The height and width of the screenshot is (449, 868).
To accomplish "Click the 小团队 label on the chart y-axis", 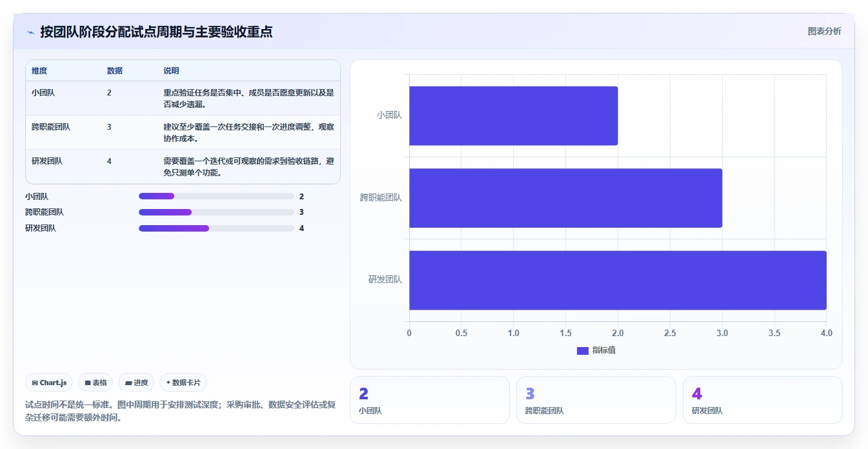I will pos(389,115).
